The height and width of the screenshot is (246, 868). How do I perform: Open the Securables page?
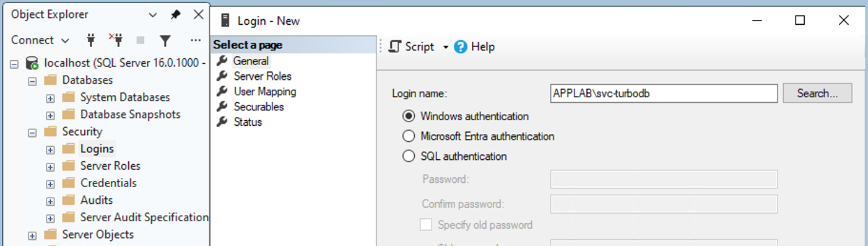259,107
